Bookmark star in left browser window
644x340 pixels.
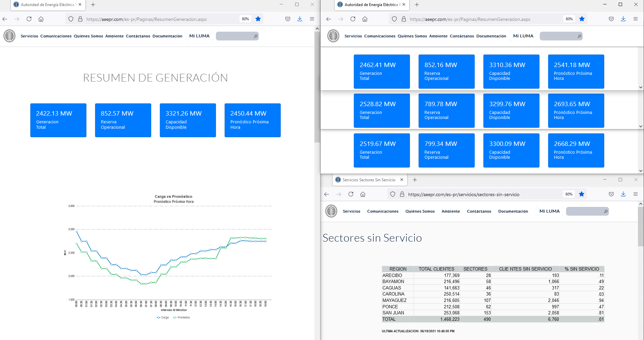[258, 19]
